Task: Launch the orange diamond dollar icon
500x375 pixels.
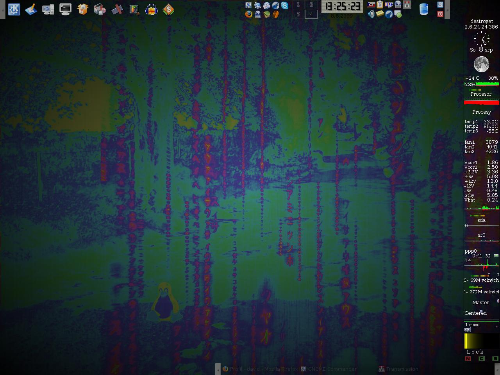Action: click(x=169, y=9)
